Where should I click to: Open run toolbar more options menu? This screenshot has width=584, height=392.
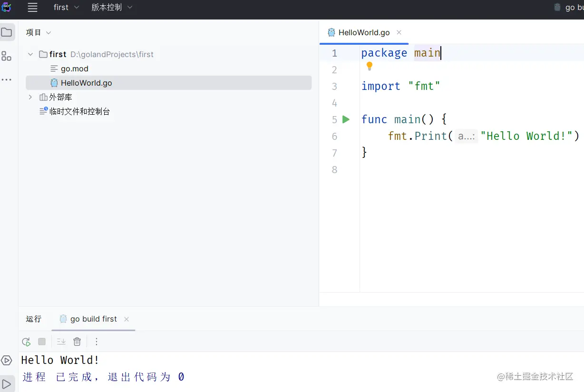click(97, 342)
